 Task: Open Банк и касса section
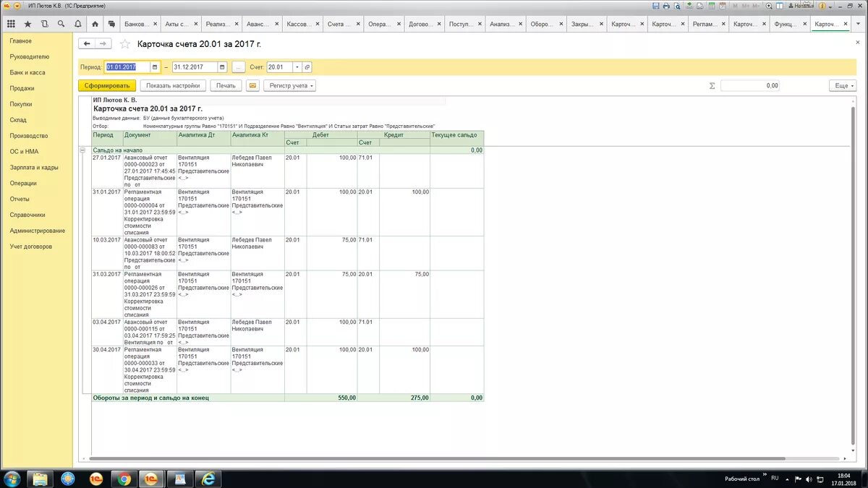point(27,72)
